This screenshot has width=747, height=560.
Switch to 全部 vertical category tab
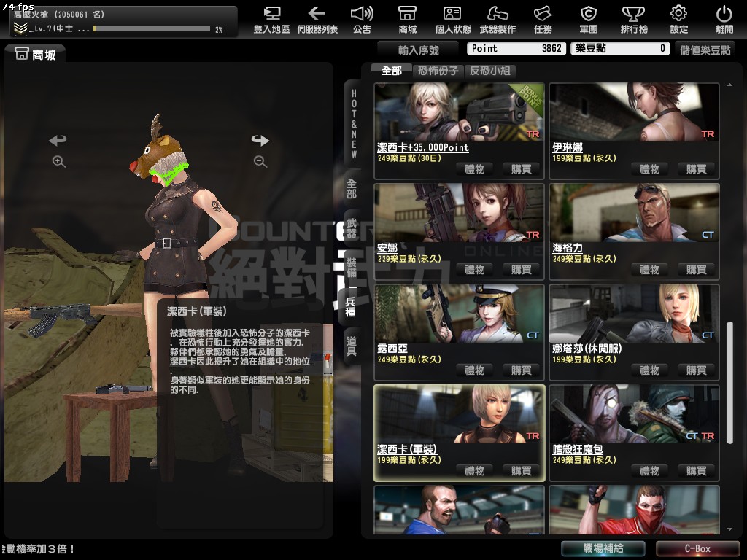pos(352,189)
